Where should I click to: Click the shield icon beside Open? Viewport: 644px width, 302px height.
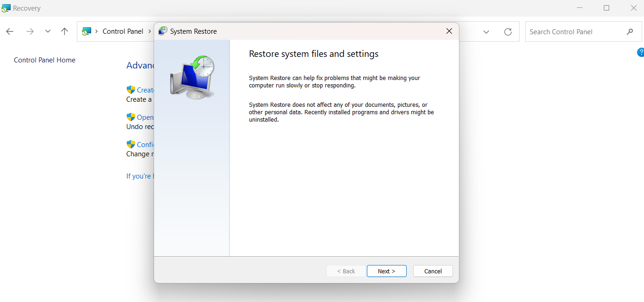coord(131,117)
